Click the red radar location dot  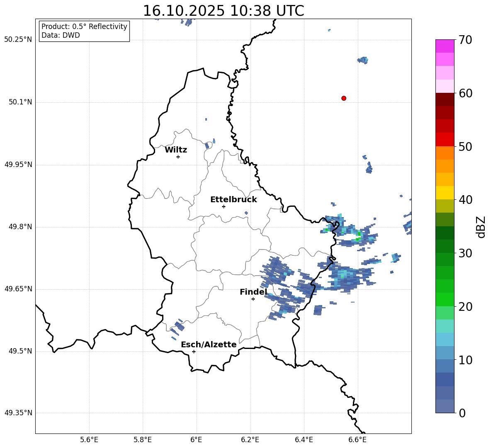(x=343, y=98)
